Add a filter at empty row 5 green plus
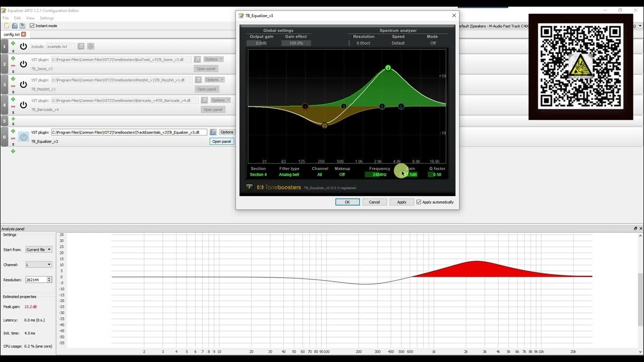This screenshot has height=362, width=644. [13, 119]
